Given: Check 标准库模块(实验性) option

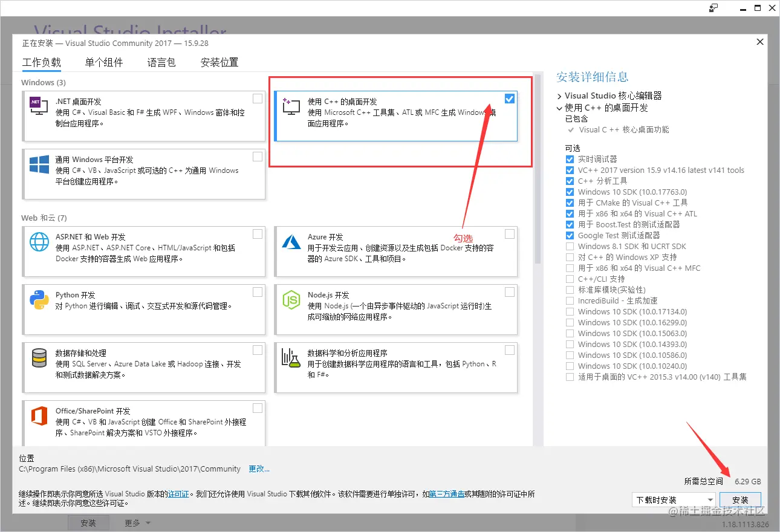Looking at the screenshot, I should [570, 290].
